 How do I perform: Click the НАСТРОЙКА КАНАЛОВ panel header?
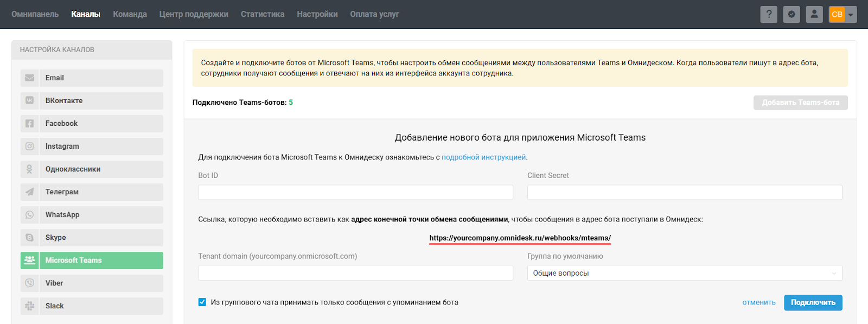pyautogui.click(x=92, y=49)
